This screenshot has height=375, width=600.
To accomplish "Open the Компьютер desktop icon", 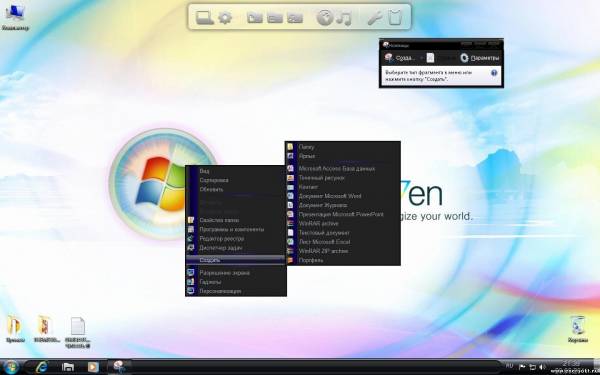I will tap(15, 17).
